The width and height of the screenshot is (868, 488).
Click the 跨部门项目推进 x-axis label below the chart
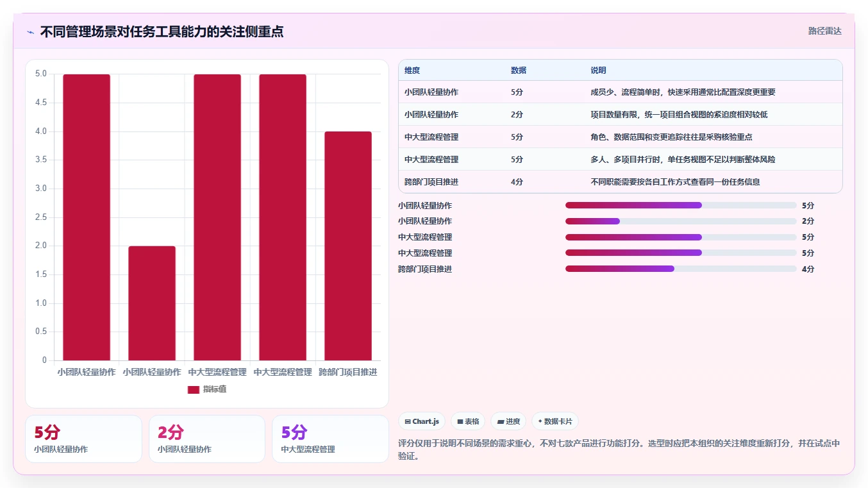(x=348, y=372)
